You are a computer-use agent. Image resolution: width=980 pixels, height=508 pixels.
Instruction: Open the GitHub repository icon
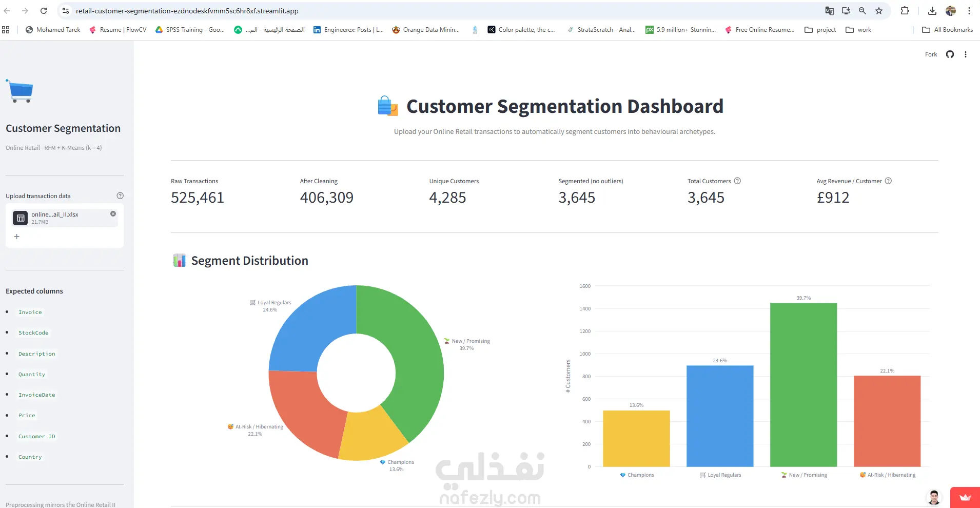[950, 54]
